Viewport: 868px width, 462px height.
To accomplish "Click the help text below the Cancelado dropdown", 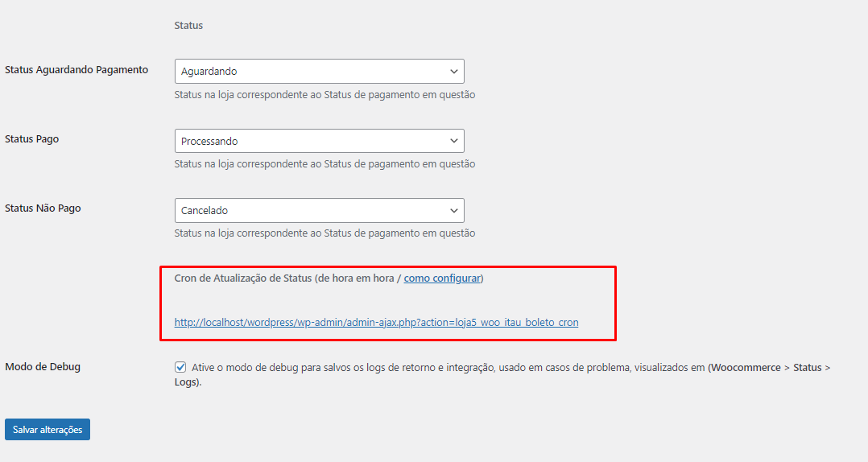I will coord(324,233).
